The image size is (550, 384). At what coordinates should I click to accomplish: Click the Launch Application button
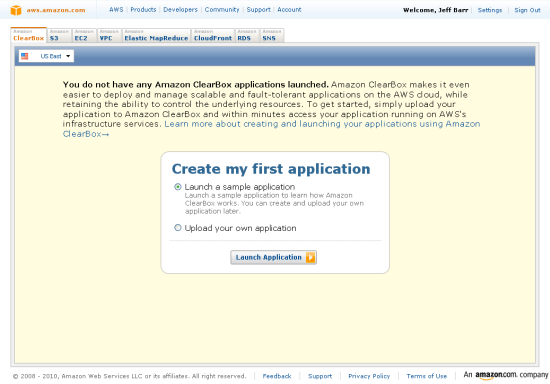[x=274, y=257]
